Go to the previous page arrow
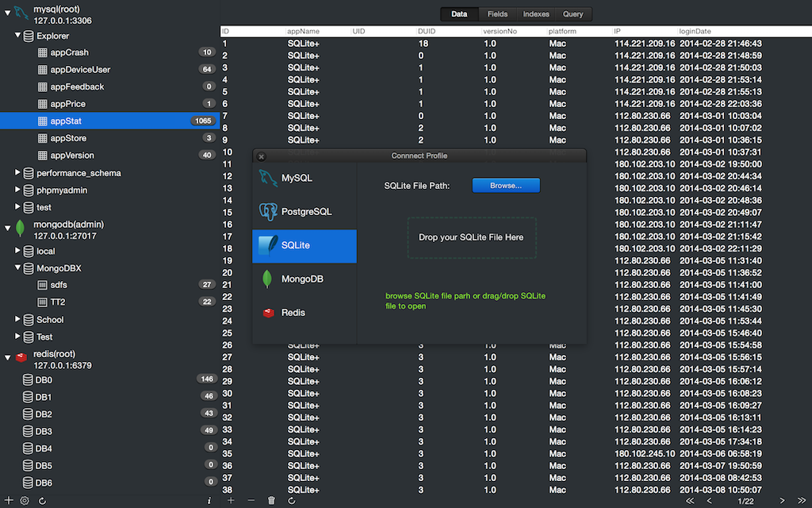The image size is (812, 508). (709, 500)
